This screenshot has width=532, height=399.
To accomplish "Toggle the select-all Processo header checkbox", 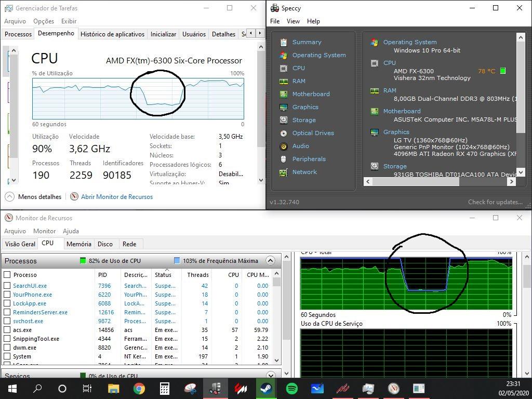I will pos(7,274).
